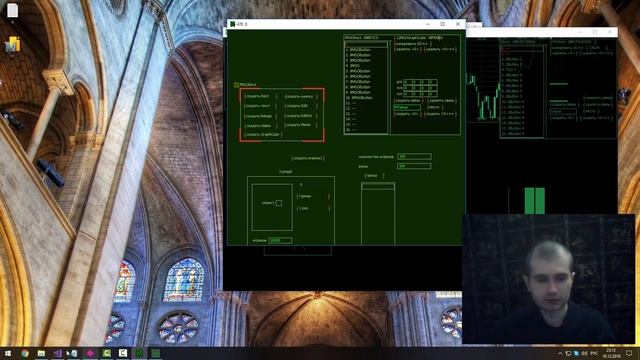This screenshot has width=640, height=360.
Task: Select list row '4. IMGO'
Action: point(366,66)
